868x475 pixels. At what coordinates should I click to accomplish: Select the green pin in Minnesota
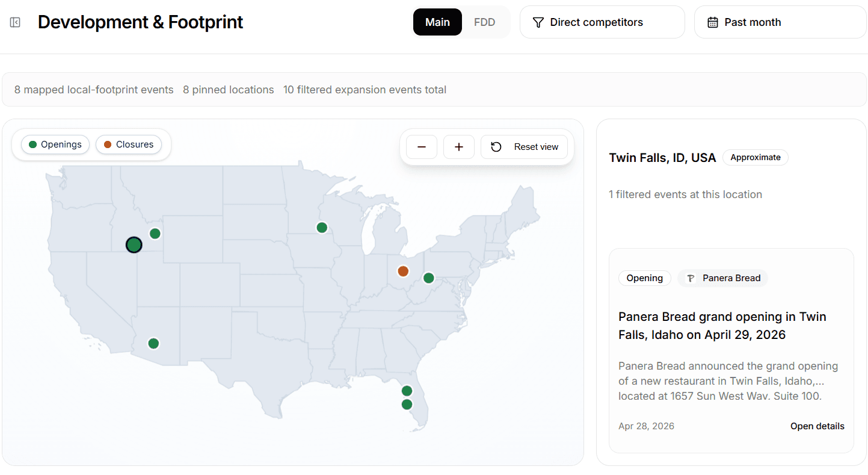pyautogui.click(x=322, y=228)
